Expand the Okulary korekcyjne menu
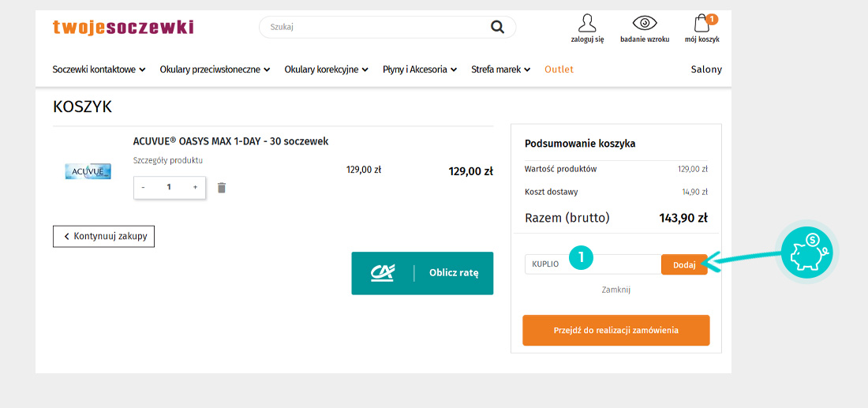The image size is (868, 408). click(x=326, y=69)
